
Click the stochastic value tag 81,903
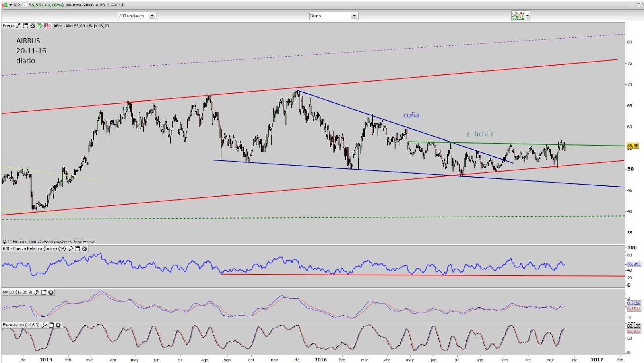click(634, 332)
